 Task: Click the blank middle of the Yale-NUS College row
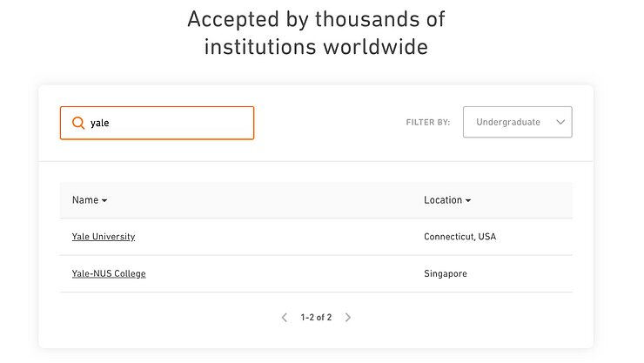tap(278, 273)
